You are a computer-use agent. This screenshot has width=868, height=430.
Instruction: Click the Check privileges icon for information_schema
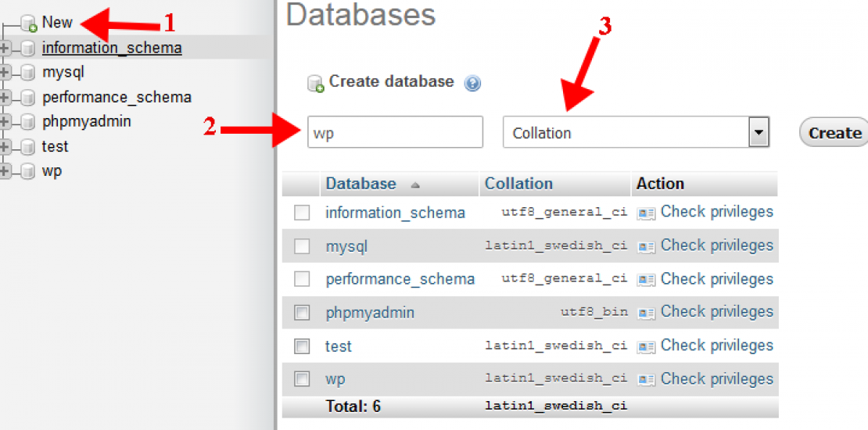pos(646,213)
